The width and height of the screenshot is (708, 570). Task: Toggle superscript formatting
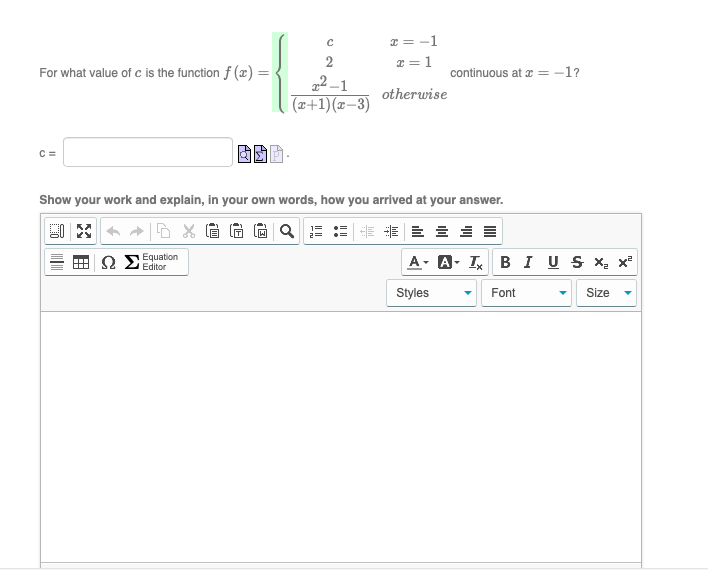pyautogui.click(x=625, y=262)
